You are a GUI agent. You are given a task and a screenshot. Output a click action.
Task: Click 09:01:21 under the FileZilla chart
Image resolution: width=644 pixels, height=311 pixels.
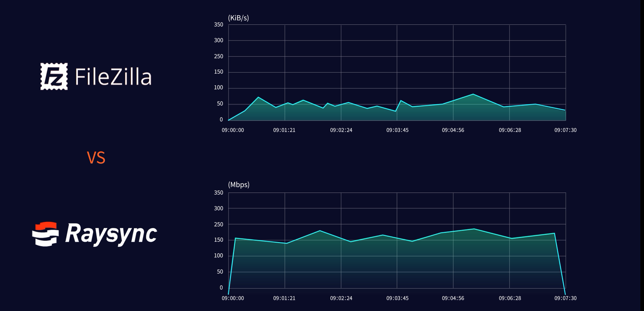click(284, 130)
